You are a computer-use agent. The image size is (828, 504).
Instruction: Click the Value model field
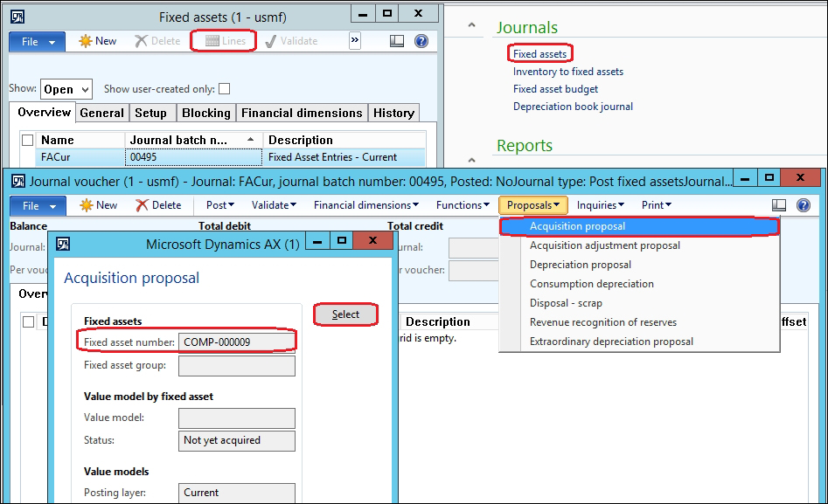point(237,418)
